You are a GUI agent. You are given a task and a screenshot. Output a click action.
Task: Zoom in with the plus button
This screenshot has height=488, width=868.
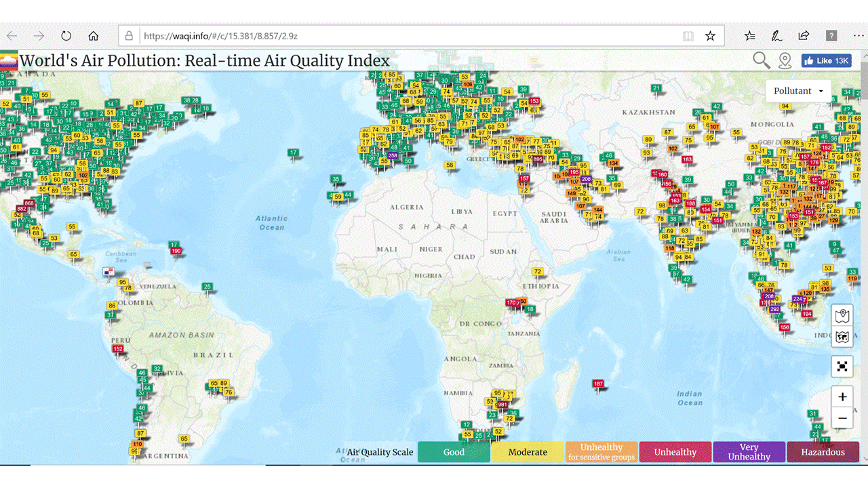pyautogui.click(x=842, y=397)
